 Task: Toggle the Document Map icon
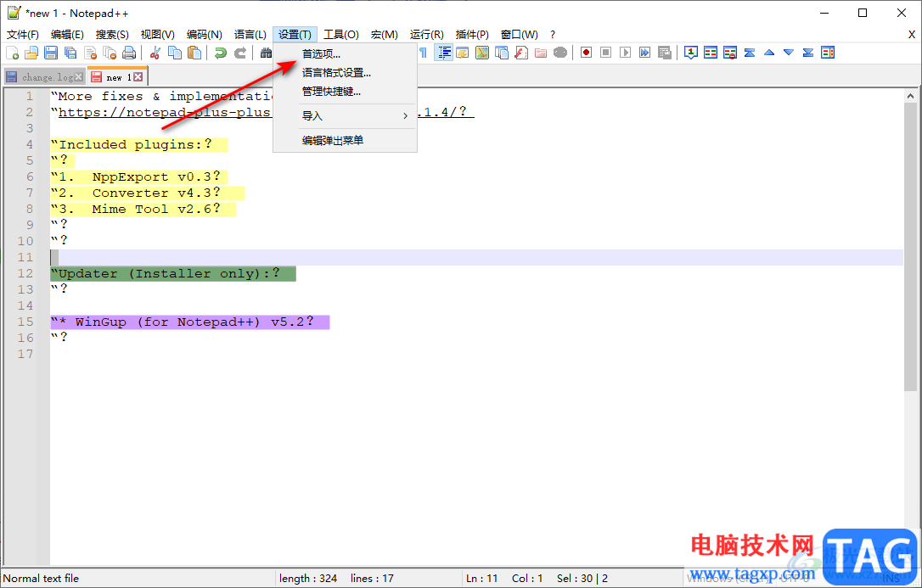coord(482,53)
